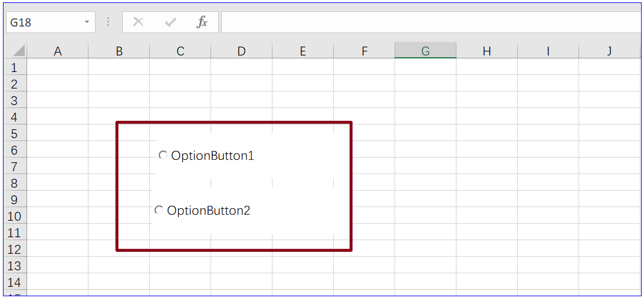This screenshot has height=298, width=644.
Task: Click into the formula bar input
Action: coord(429,22)
